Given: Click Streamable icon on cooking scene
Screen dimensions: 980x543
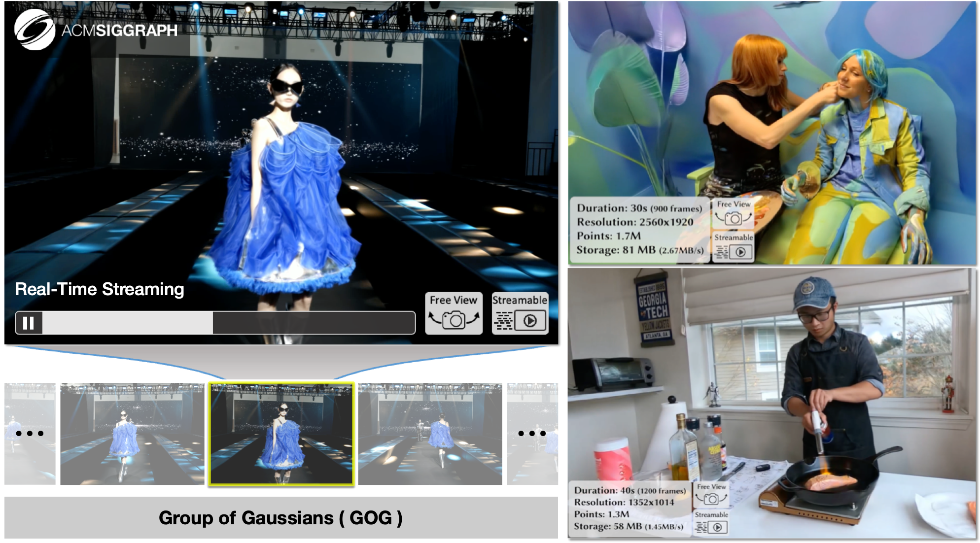Looking at the screenshot, I should pos(711,522).
